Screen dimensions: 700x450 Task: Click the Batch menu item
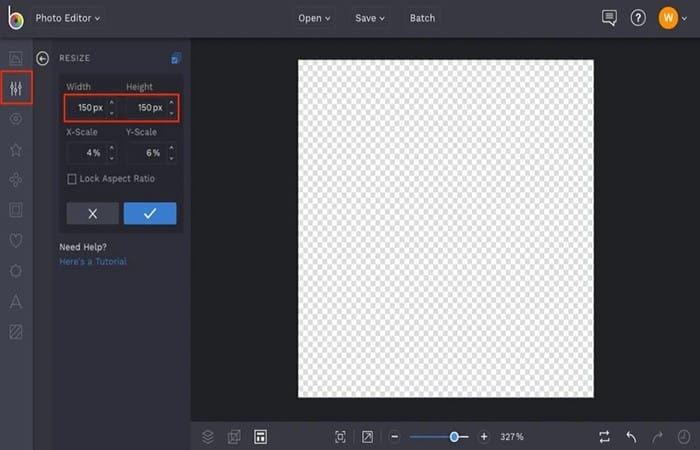coord(422,18)
